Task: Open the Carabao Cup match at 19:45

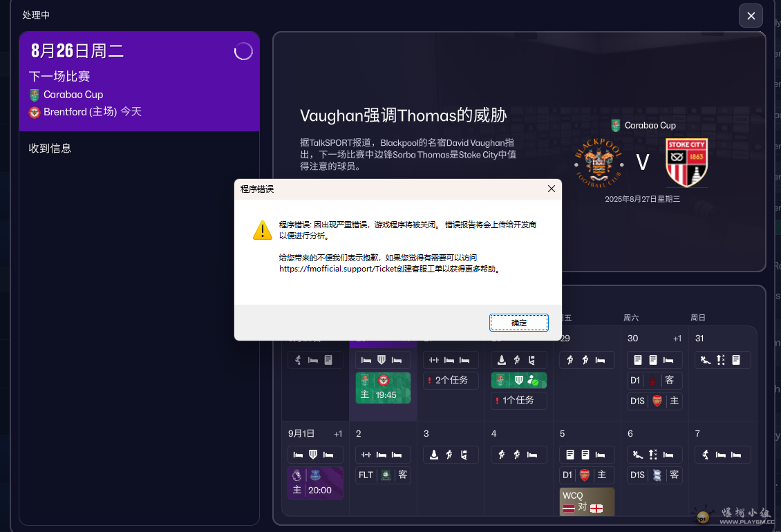Action: [383, 388]
